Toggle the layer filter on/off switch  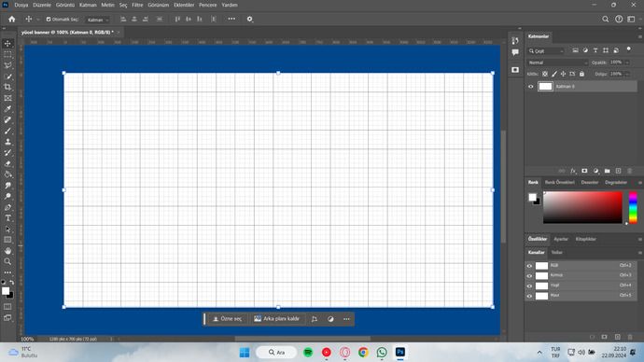629,49
